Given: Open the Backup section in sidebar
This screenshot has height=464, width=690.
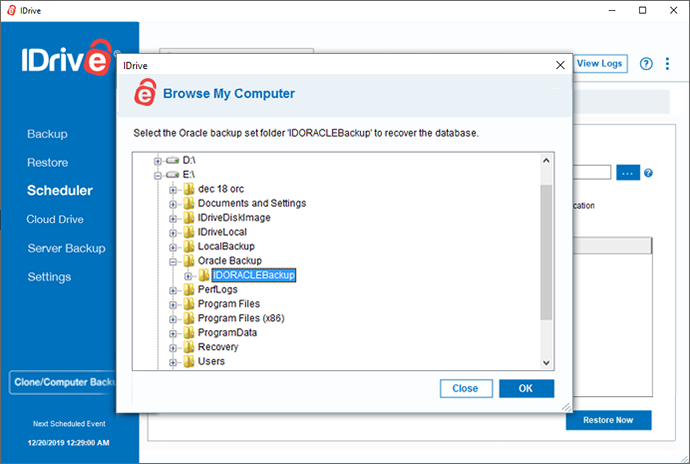Looking at the screenshot, I should tap(47, 134).
